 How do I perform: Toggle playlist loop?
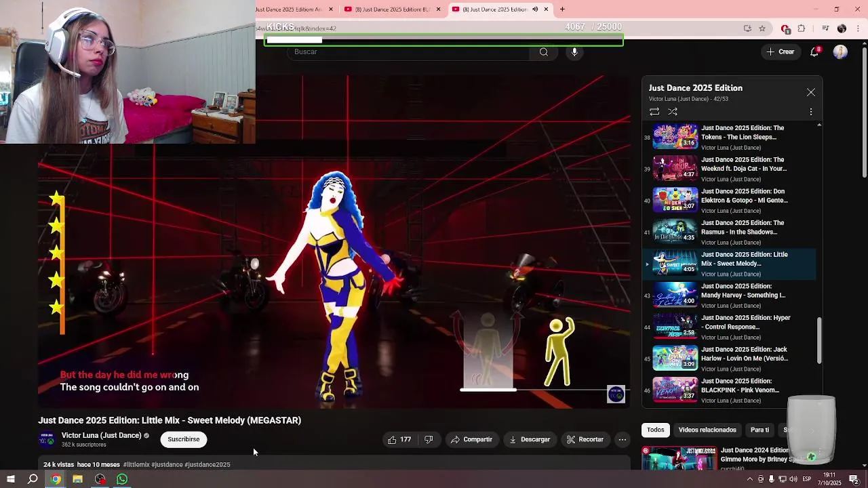coord(654,111)
